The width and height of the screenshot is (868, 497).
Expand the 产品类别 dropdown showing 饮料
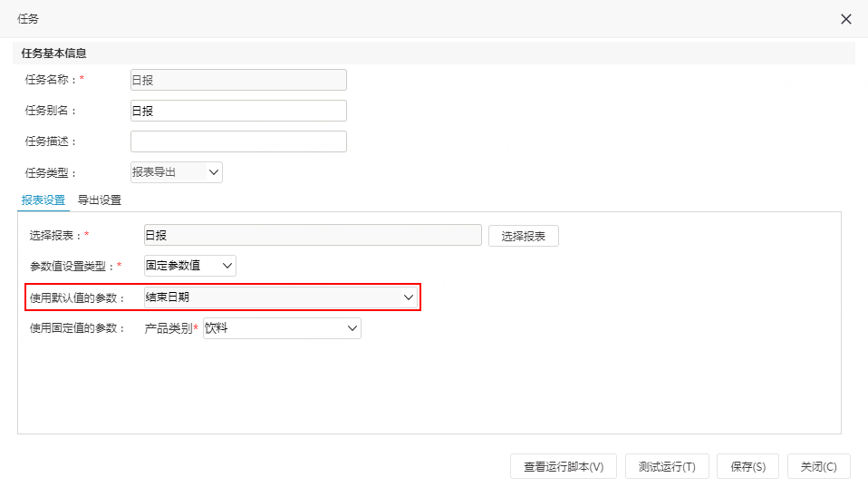pyautogui.click(x=282, y=328)
